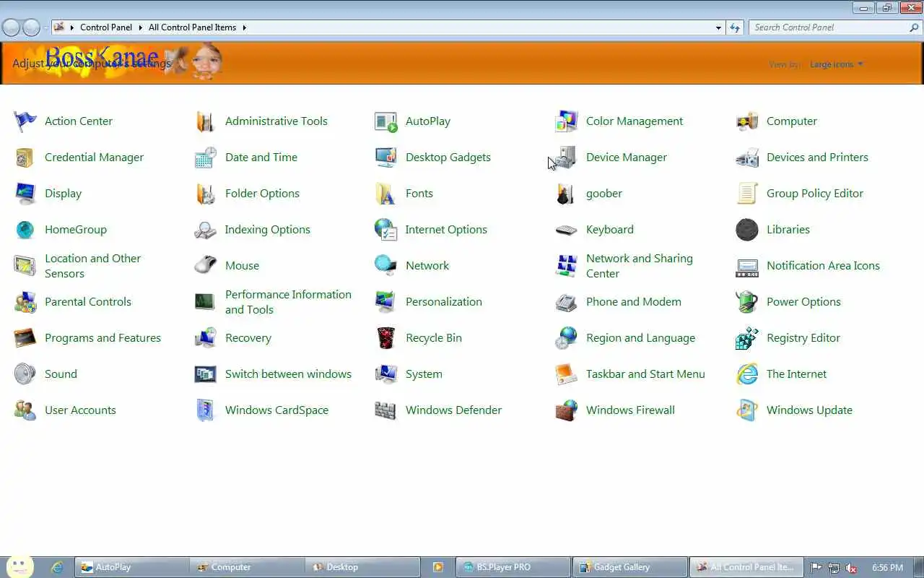
Task: Open the Parental Controls link
Action: click(x=88, y=302)
